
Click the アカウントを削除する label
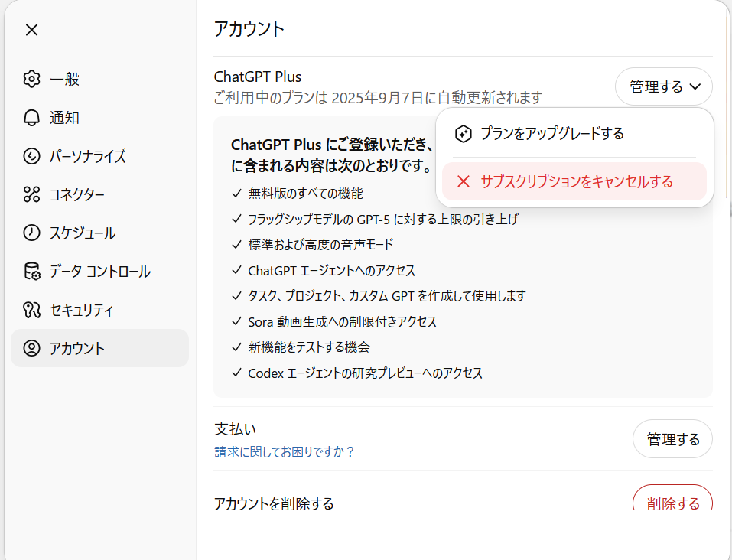(x=274, y=503)
